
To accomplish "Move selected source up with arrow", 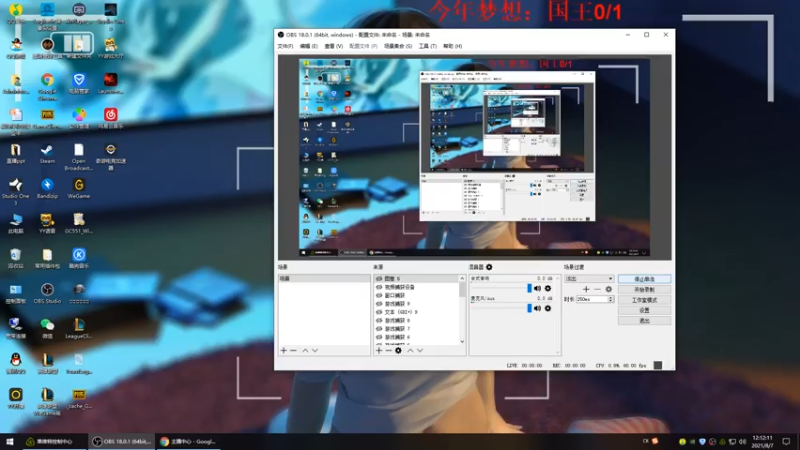I will coord(410,351).
